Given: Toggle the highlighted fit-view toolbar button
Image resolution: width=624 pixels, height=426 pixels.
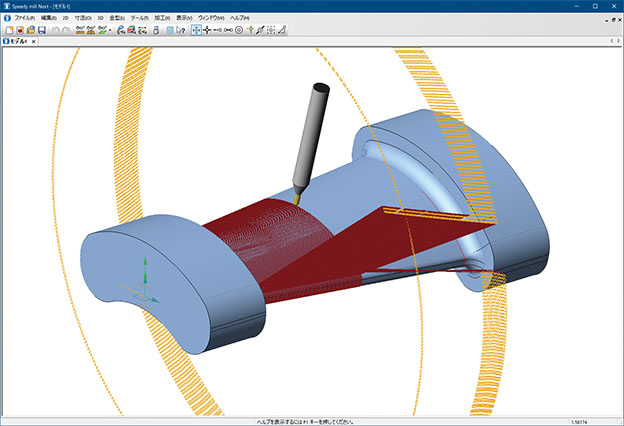Looking at the screenshot, I should click(196, 30).
